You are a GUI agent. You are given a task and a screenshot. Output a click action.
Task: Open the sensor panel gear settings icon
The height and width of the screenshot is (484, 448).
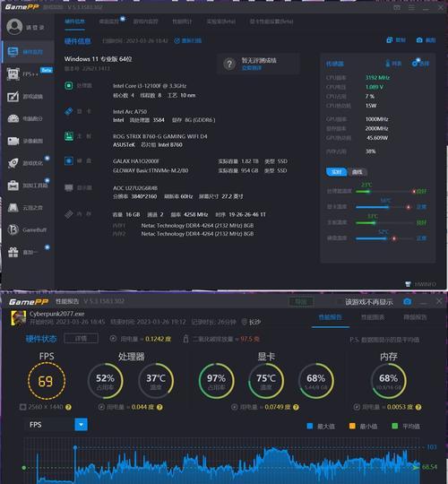[x=416, y=63]
